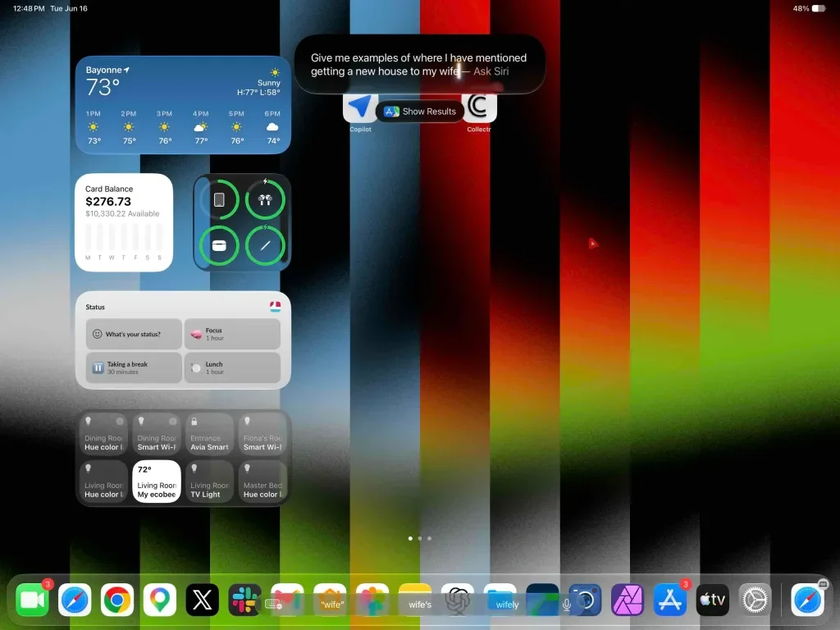This screenshot has height=630, width=840.
Task: Tap Show Results button under Siri prompt
Action: coord(420,112)
